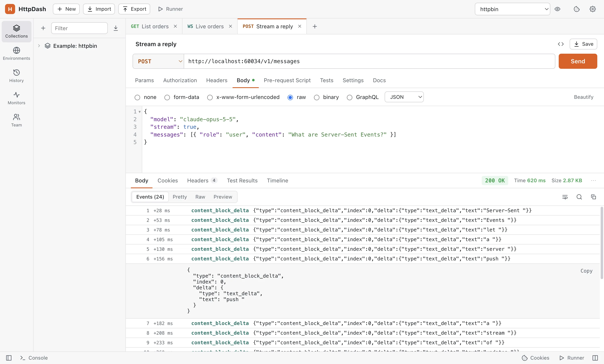Click Copy in the expanded event detail

pyautogui.click(x=586, y=271)
